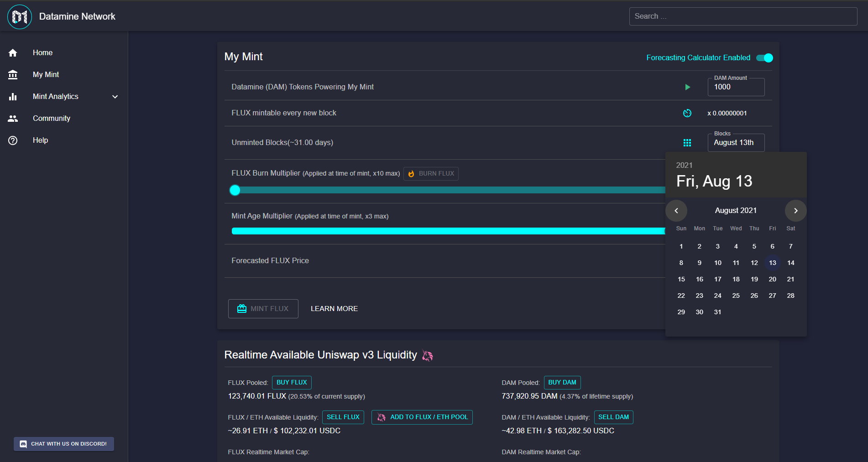Click the BURN FLUX button

pos(431,174)
